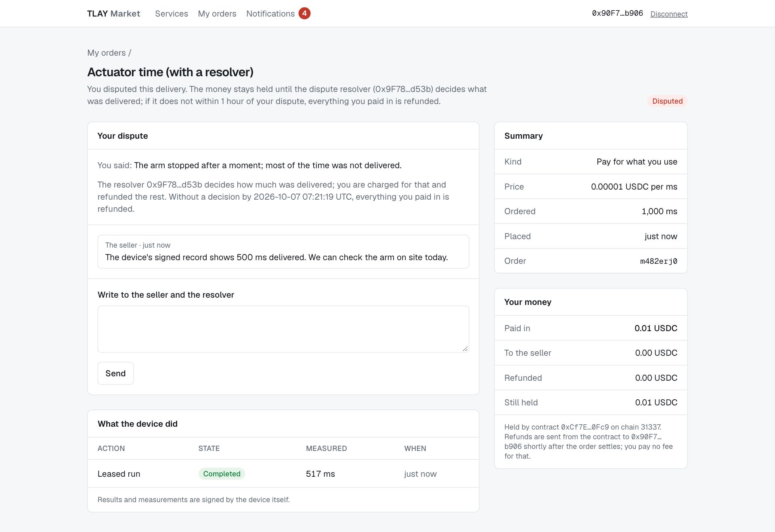Focus the message box for seller and resolver
The width and height of the screenshot is (775, 532).
[x=283, y=329]
